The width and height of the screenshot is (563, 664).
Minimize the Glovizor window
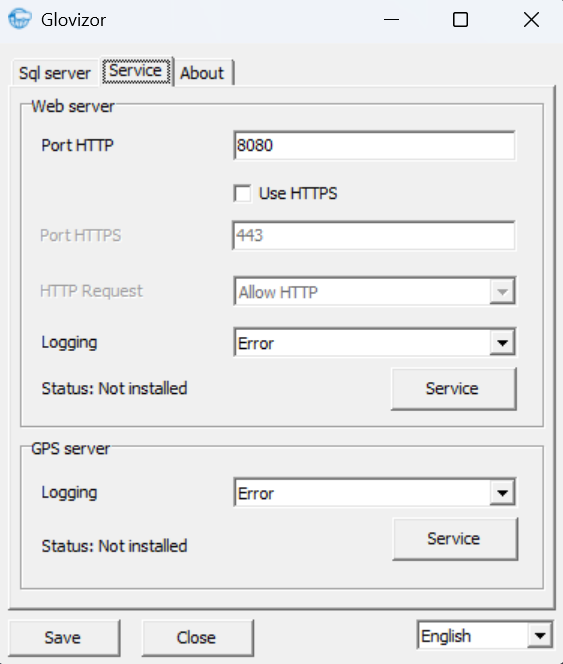(x=391, y=19)
